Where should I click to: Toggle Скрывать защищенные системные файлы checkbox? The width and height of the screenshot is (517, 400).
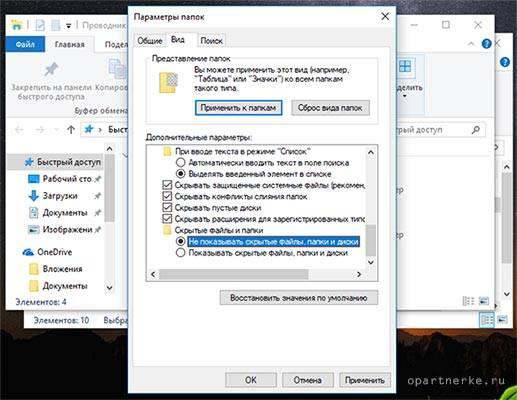click(x=167, y=185)
